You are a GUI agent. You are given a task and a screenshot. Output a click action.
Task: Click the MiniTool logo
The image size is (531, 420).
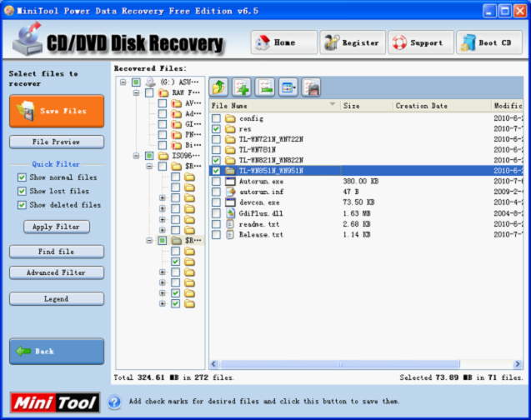point(55,402)
